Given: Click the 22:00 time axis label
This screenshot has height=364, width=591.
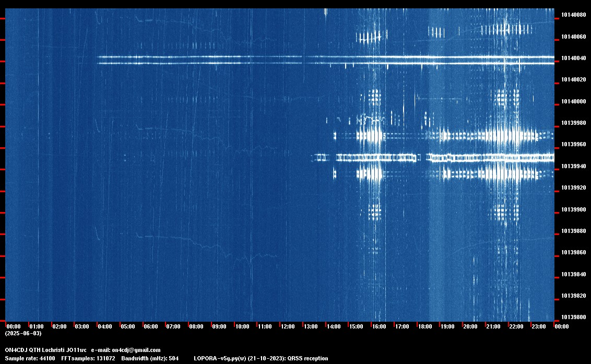Looking at the screenshot, I should (x=516, y=326).
